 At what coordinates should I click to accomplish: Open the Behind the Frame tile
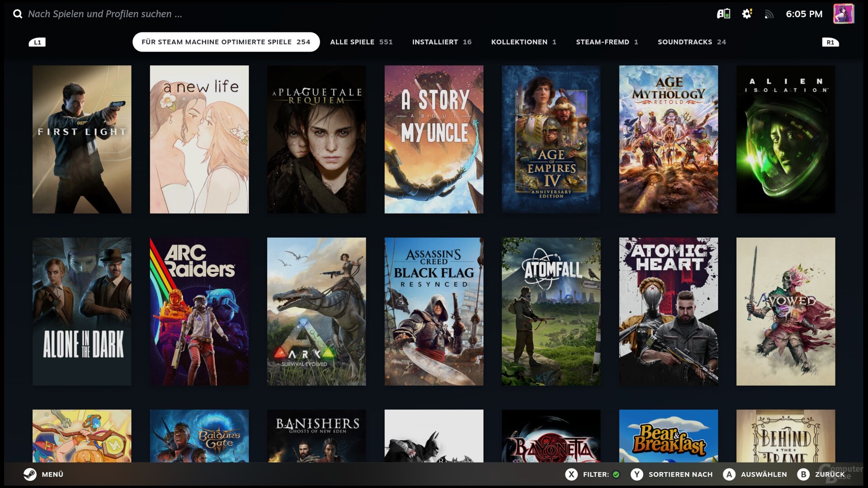(x=786, y=436)
